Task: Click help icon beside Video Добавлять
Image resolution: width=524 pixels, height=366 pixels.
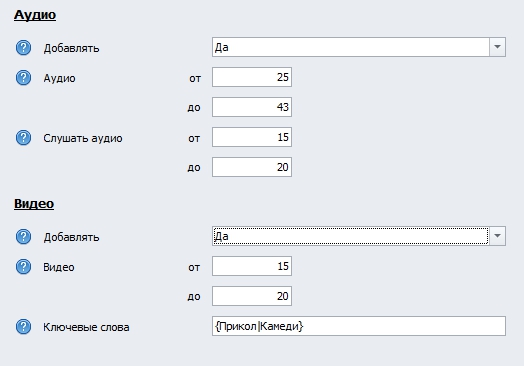Action: click(x=23, y=237)
